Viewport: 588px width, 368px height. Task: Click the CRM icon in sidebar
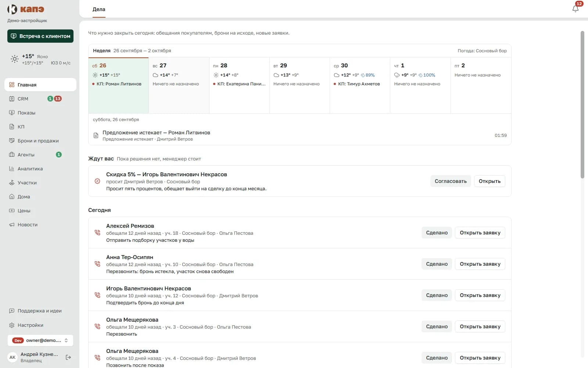[x=12, y=99]
